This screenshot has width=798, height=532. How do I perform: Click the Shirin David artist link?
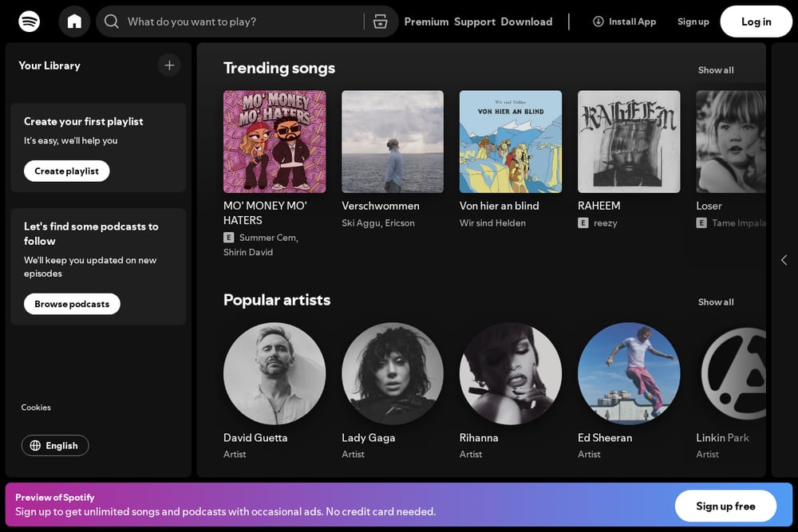[x=248, y=252]
